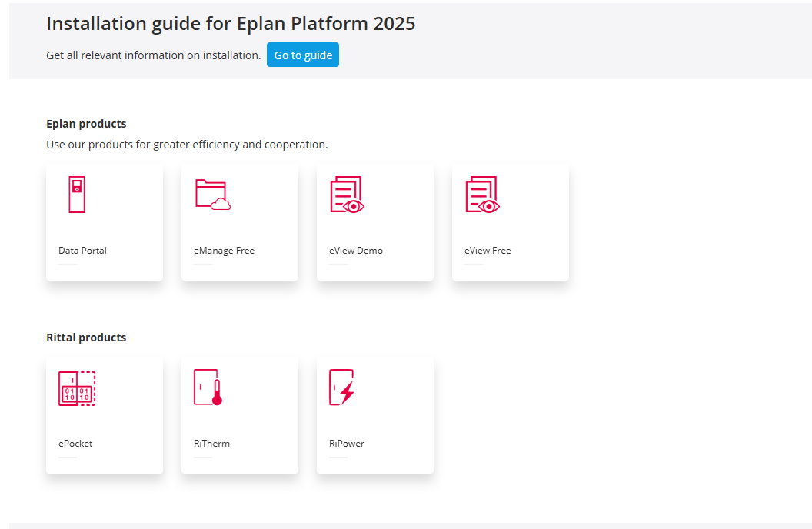Click the eManage Free text label
The image size is (812, 529).
pyautogui.click(x=224, y=250)
